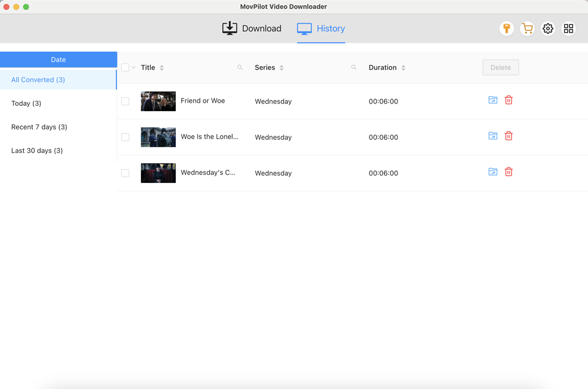588x389 pixels.
Task: Select the Friend or Woe checkbox
Action: click(125, 100)
